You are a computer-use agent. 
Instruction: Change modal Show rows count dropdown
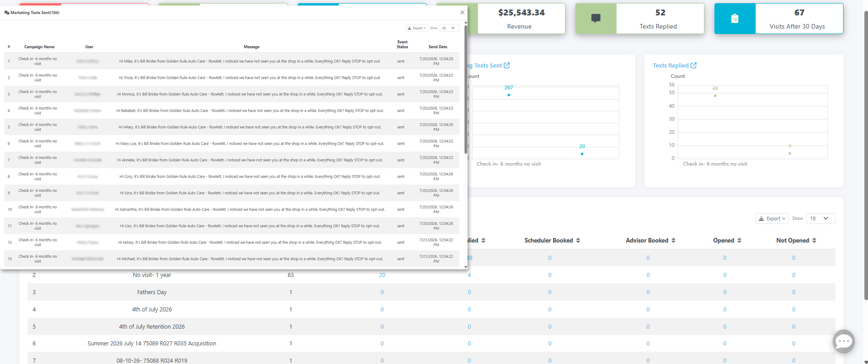point(449,28)
